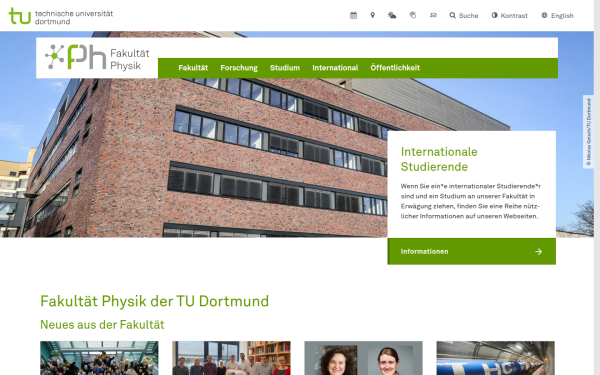This screenshot has height=375, width=600.
Task: Switch language to English
Action: [x=557, y=15]
